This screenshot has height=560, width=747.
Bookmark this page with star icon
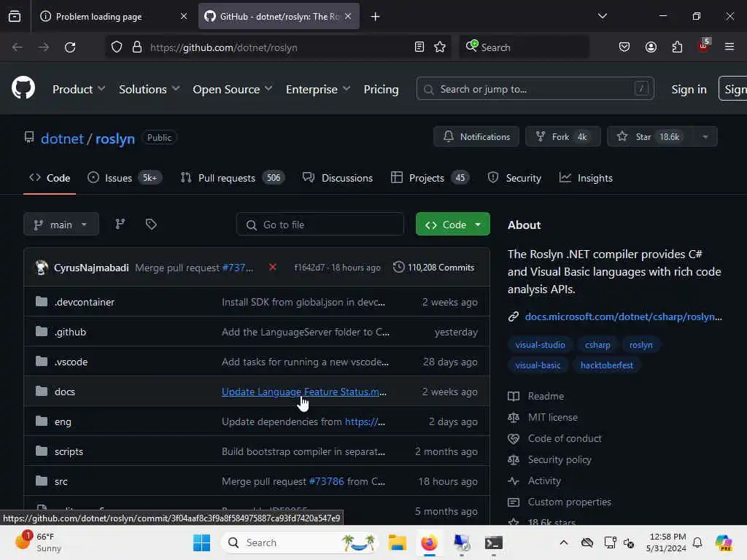coord(440,47)
